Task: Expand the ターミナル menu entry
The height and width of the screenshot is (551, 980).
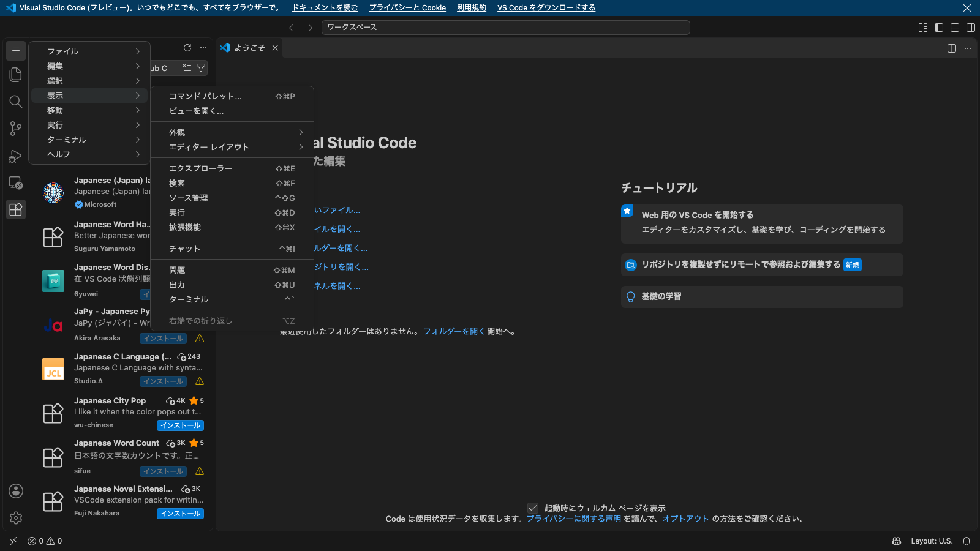Action: point(89,140)
